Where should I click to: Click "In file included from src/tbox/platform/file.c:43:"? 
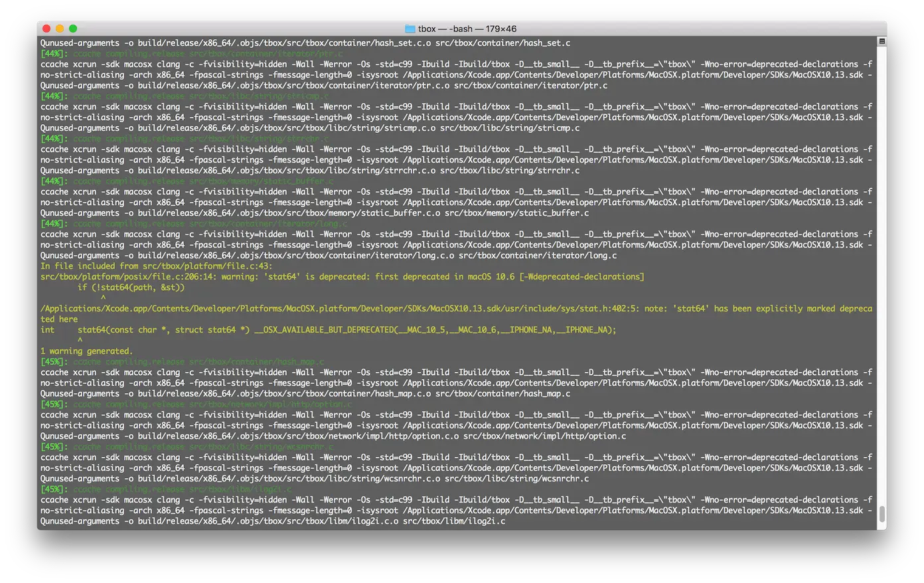click(156, 266)
